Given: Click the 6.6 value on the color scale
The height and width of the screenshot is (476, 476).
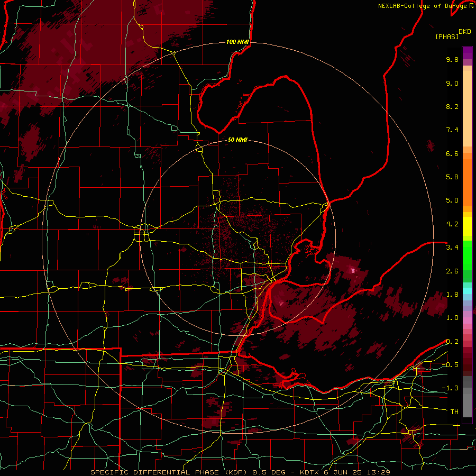Looking at the screenshot, I should [x=452, y=153].
